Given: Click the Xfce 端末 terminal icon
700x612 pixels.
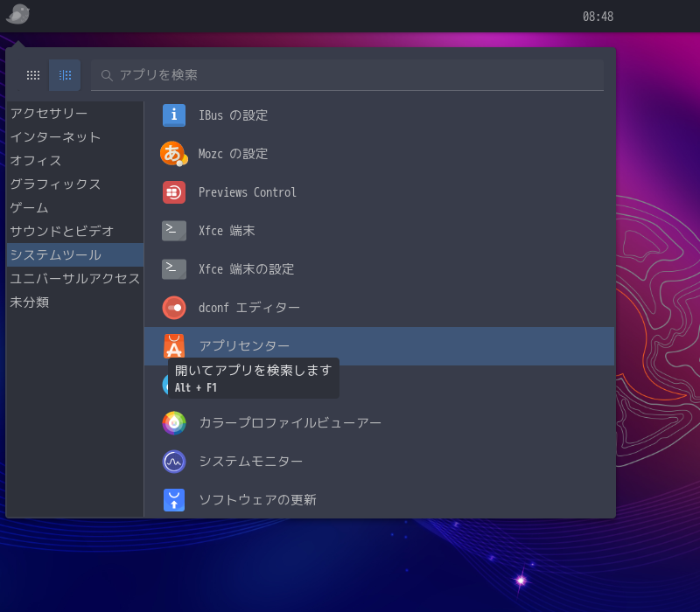Looking at the screenshot, I should (x=174, y=231).
